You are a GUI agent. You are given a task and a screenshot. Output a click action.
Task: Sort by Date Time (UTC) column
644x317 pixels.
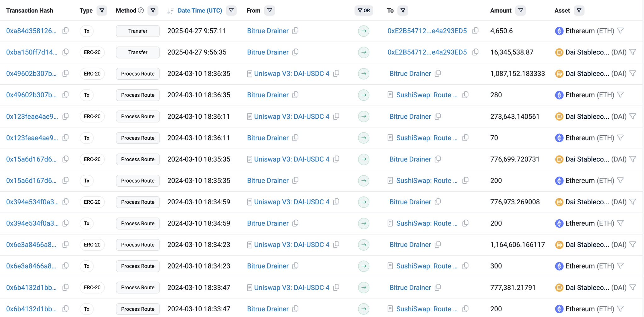200,10
